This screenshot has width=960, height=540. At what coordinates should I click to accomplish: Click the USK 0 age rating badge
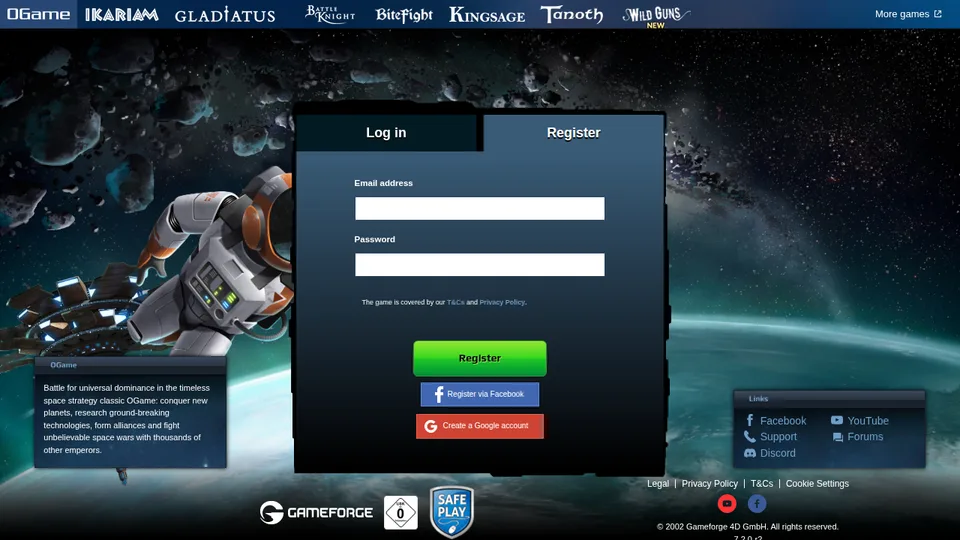pos(401,512)
